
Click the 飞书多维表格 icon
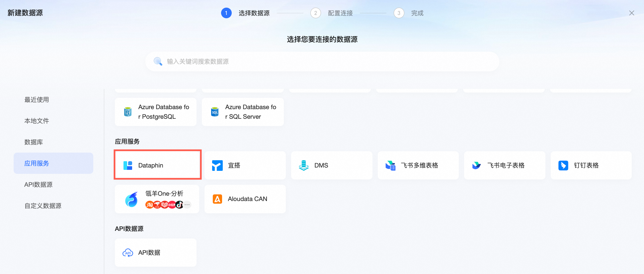[x=390, y=166]
